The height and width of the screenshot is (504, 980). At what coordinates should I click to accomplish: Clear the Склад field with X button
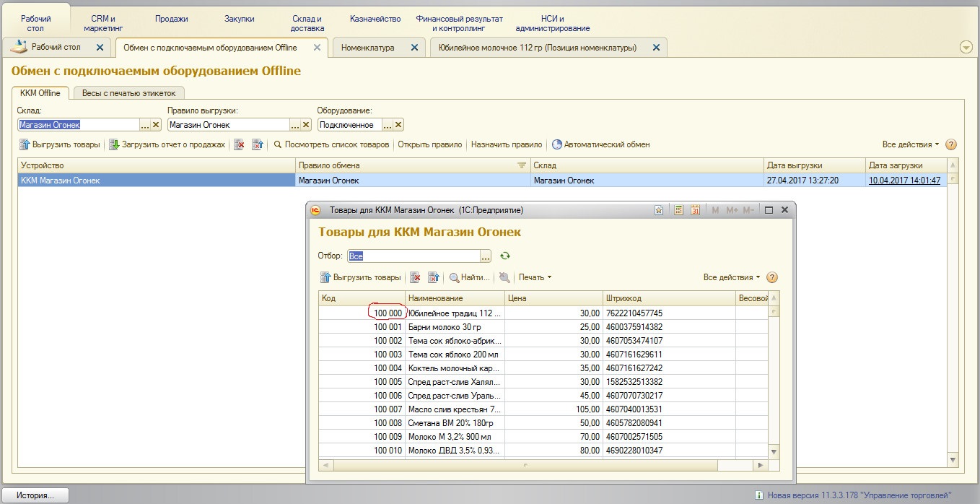point(156,125)
